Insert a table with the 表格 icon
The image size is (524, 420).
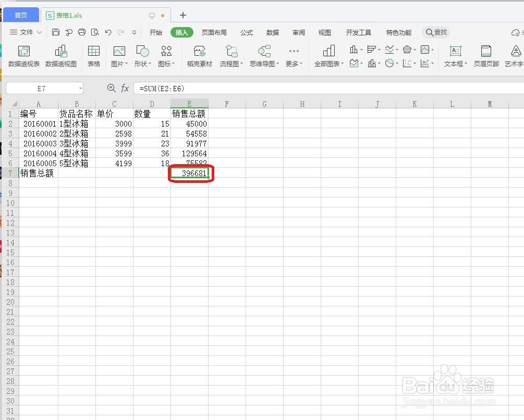(x=93, y=56)
